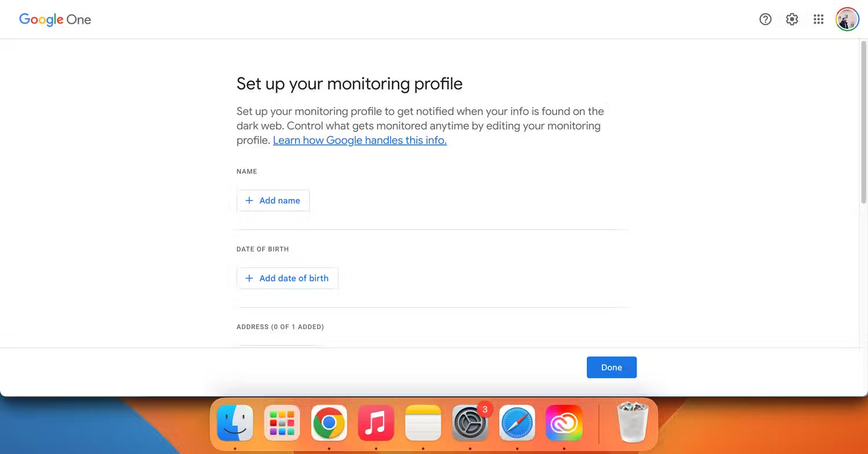Click the Add name button

click(273, 200)
